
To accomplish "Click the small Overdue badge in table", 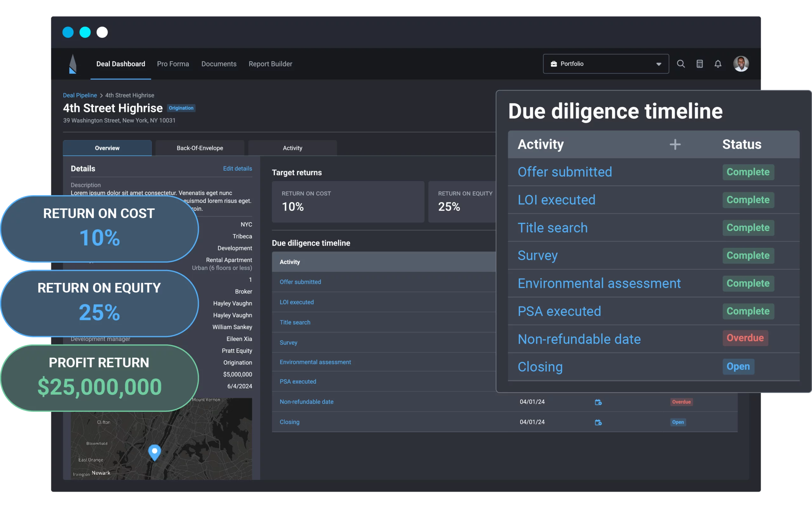I will [x=681, y=402].
